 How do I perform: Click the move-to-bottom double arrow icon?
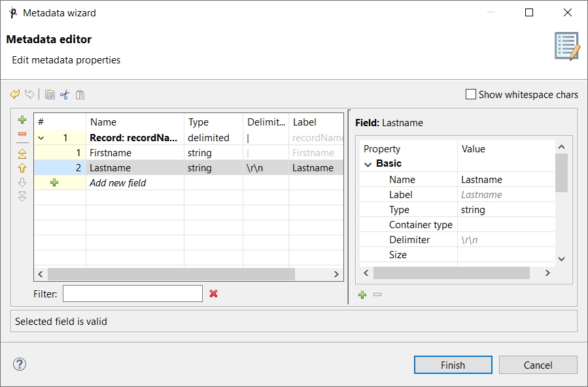point(22,196)
